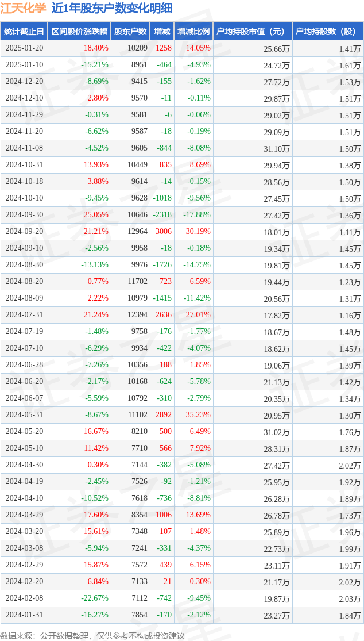Screen dimensions: 364x641
Task: Click the -22.67% price change cell
Action: pyautogui.click(x=94, y=598)
